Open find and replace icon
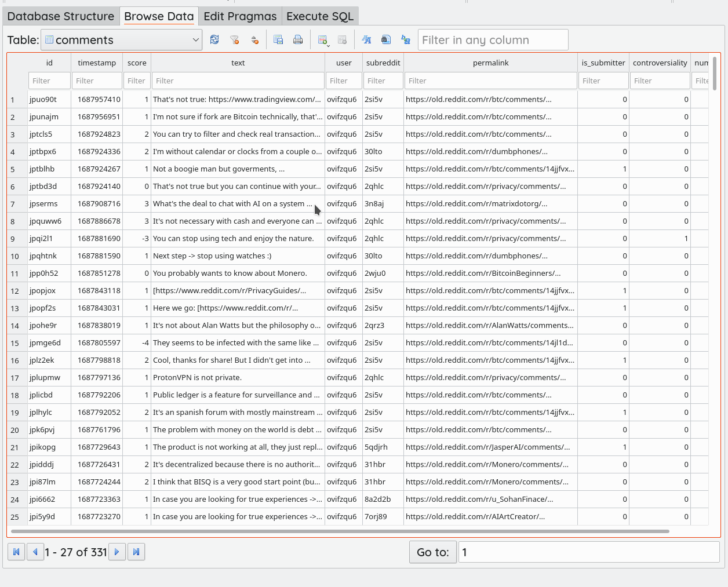 point(406,40)
